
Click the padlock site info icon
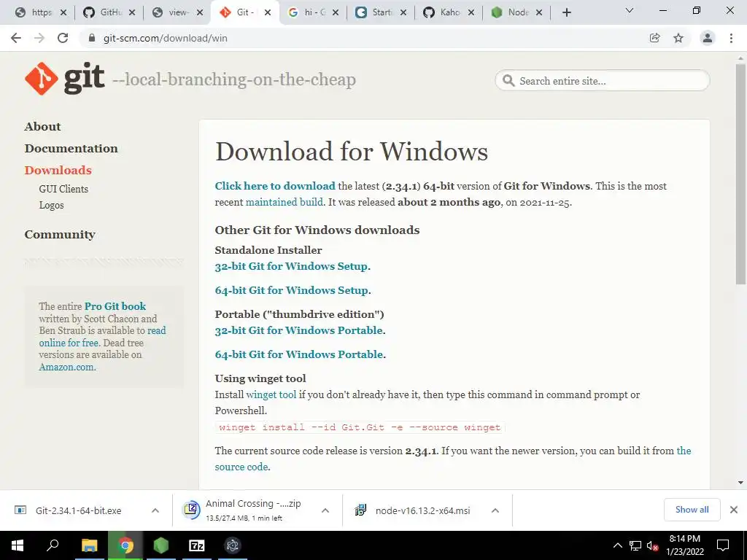pyautogui.click(x=92, y=38)
